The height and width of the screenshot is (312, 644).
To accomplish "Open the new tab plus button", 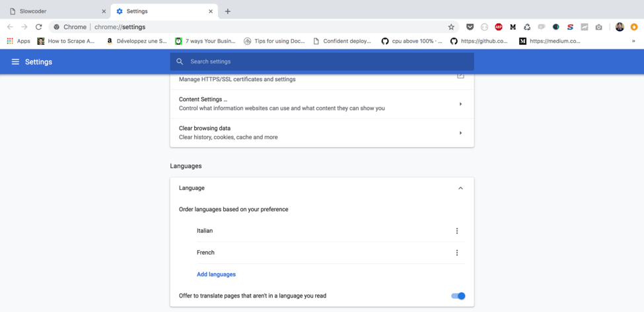I will click(x=228, y=11).
